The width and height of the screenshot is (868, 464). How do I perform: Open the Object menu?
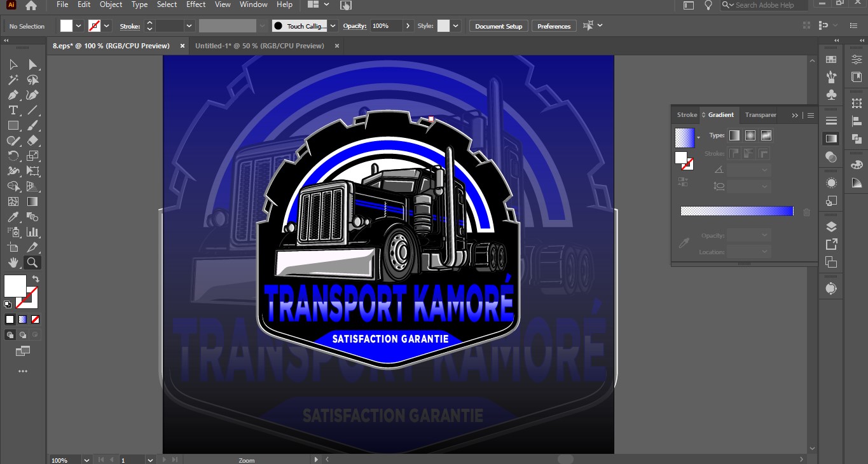111,4
